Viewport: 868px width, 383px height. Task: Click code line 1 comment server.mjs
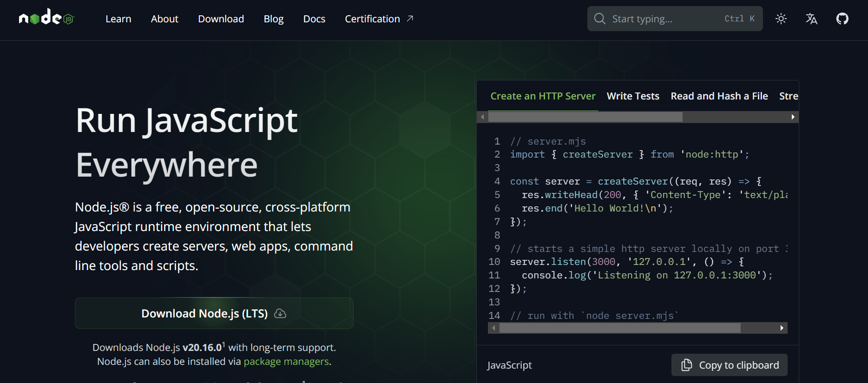pos(548,141)
